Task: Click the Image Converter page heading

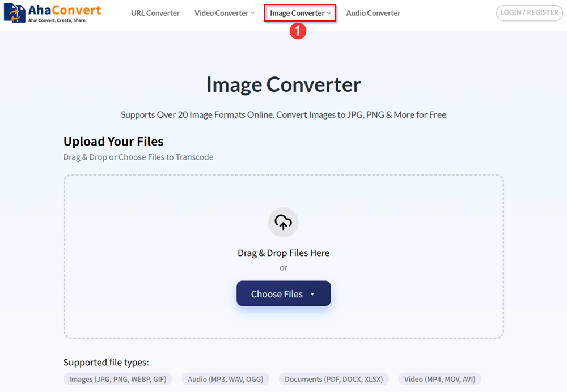Action: pos(283,84)
